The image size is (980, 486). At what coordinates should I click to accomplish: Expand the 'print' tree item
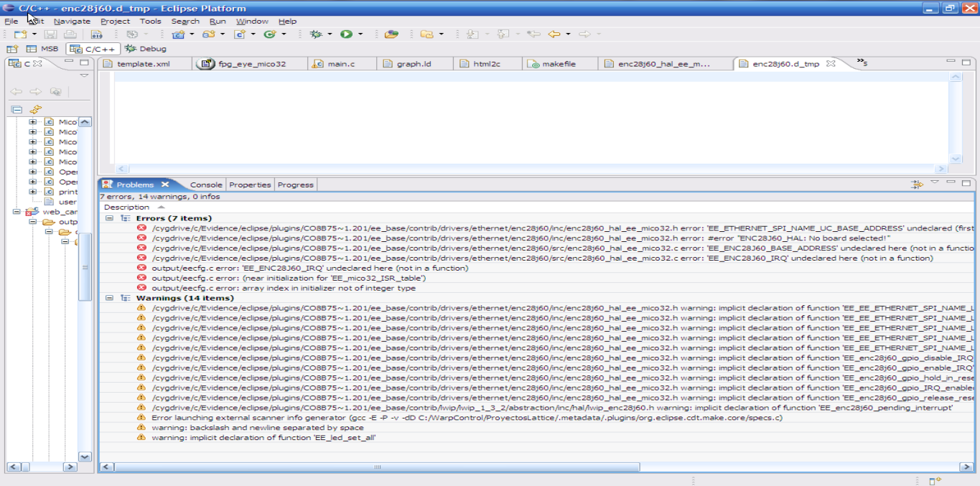tap(33, 192)
